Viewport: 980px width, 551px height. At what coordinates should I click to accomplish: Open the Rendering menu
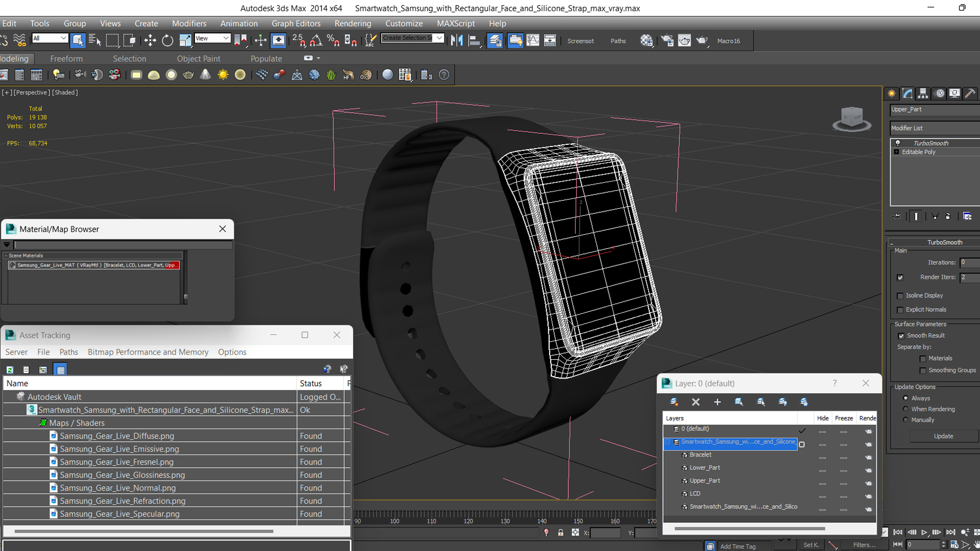point(353,23)
